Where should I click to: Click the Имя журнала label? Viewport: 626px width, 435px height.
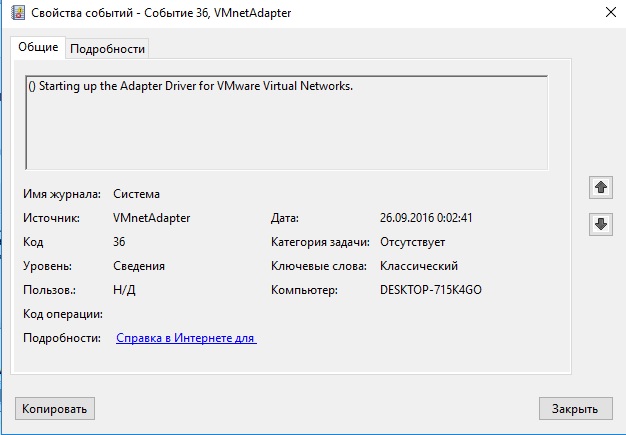point(62,194)
